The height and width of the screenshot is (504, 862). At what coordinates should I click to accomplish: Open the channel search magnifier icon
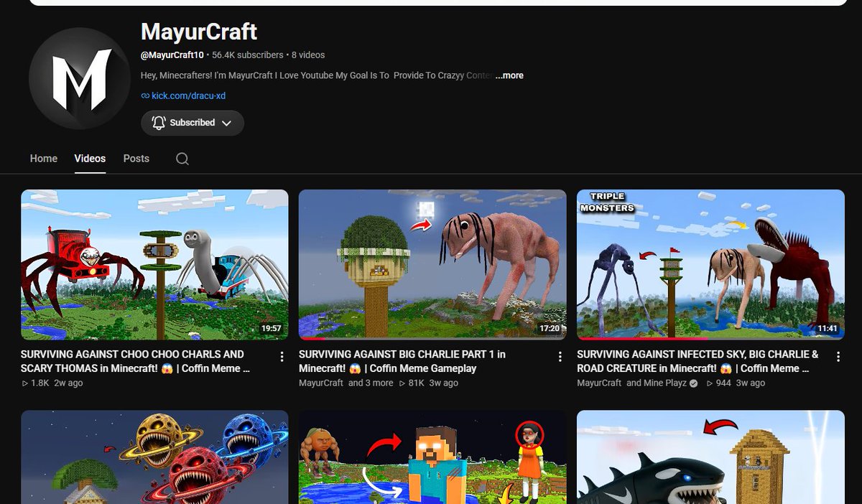point(182,159)
